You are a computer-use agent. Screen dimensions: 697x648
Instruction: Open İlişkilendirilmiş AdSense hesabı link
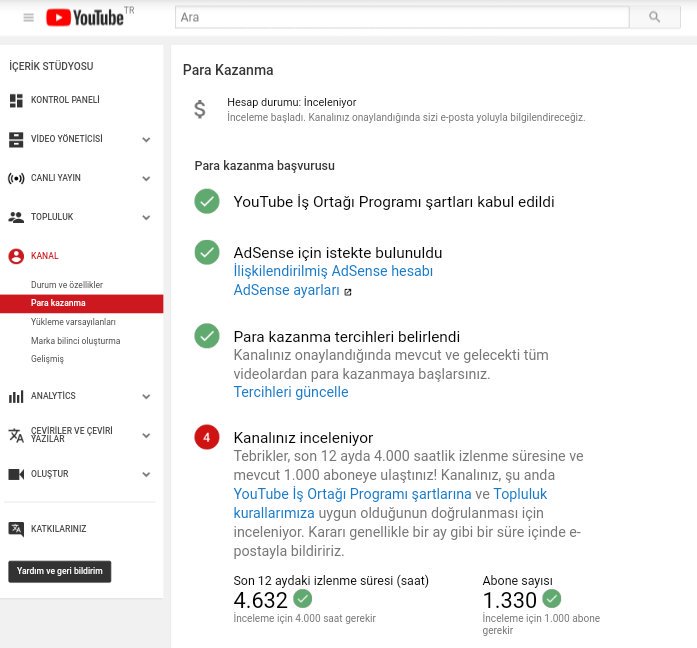(x=333, y=271)
